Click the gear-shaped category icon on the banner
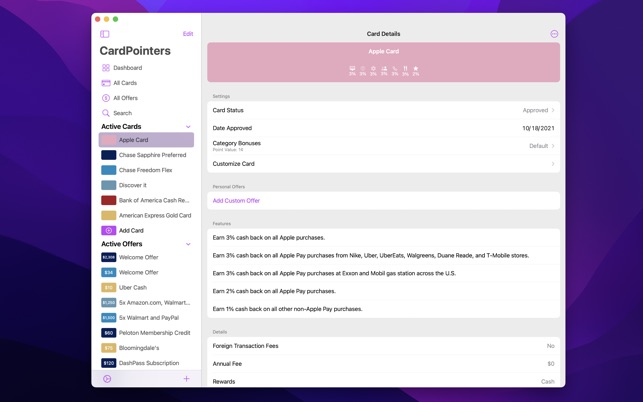The width and height of the screenshot is (643, 402). (373, 69)
